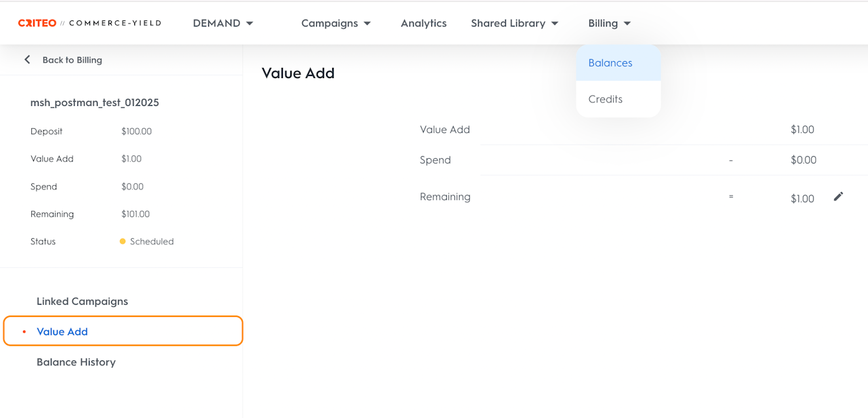Choose Credits in the Billing menu
Screen dimensions: 868x418
point(605,99)
